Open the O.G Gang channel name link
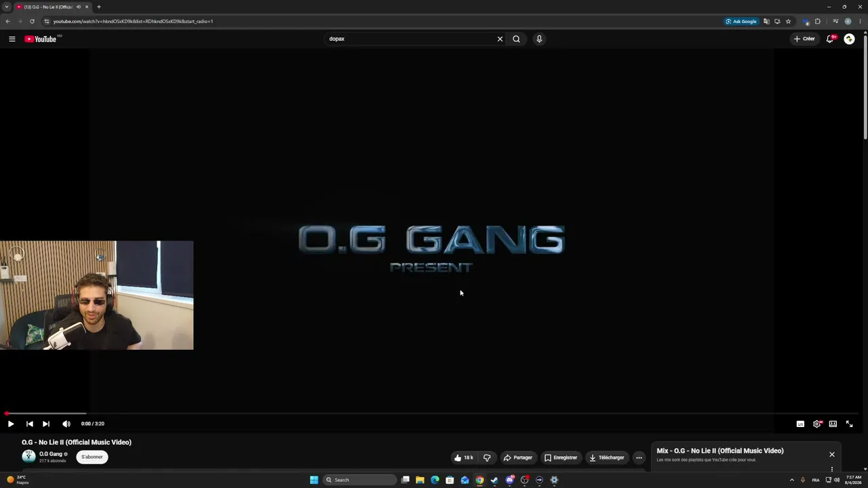 coord(51,454)
